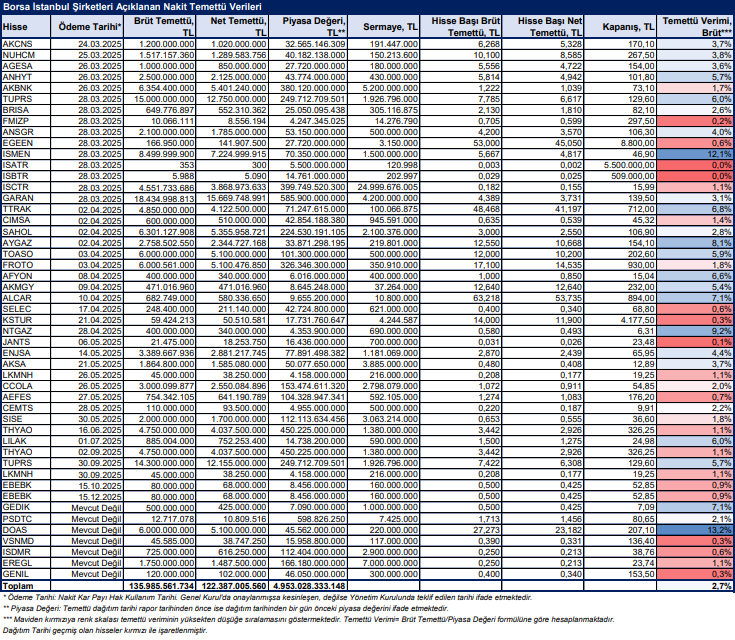Screen dimensions: 735x640
Task: Select EGEEN per-share gross dividend 53,000
Action: click(x=460, y=143)
